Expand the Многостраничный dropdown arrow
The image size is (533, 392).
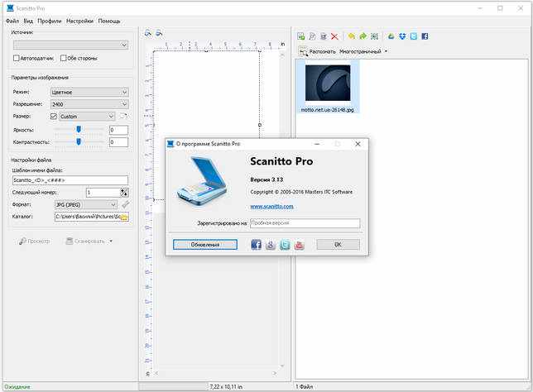click(387, 51)
